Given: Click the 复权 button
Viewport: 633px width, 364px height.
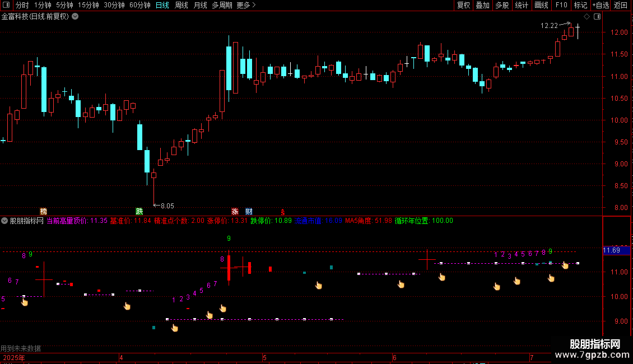Looking at the screenshot, I should [463, 5].
